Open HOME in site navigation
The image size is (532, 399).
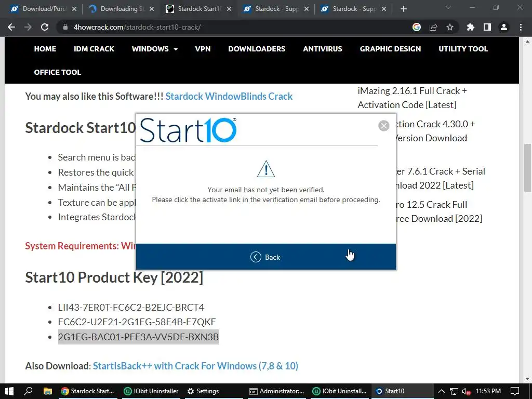(x=45, y=49)
